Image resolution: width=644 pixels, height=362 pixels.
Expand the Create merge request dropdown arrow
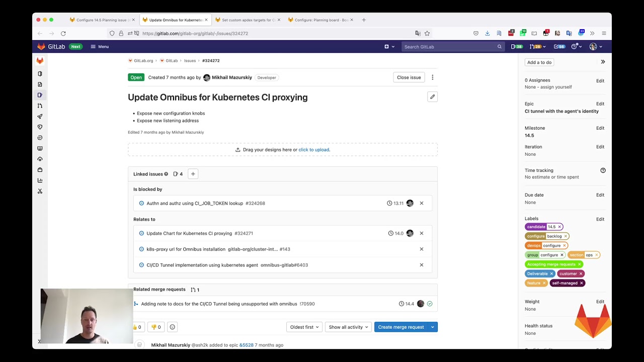click(x=433, y=327)
